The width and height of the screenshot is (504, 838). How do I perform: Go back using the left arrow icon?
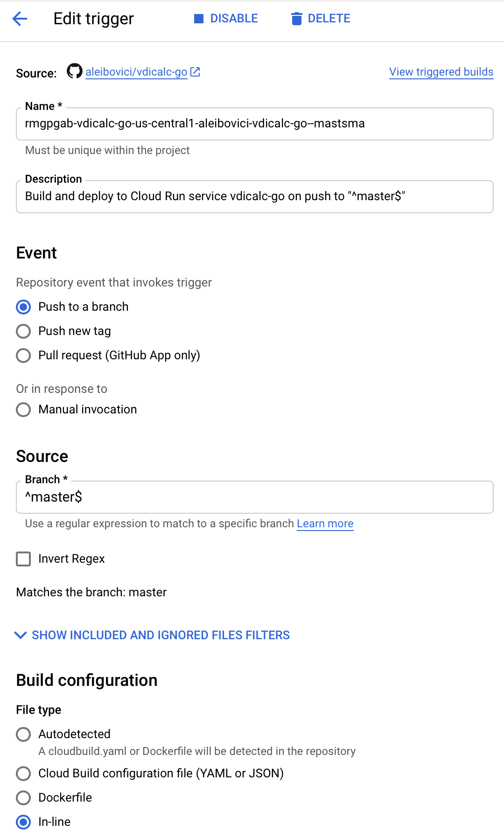click(x=20, y=19)
